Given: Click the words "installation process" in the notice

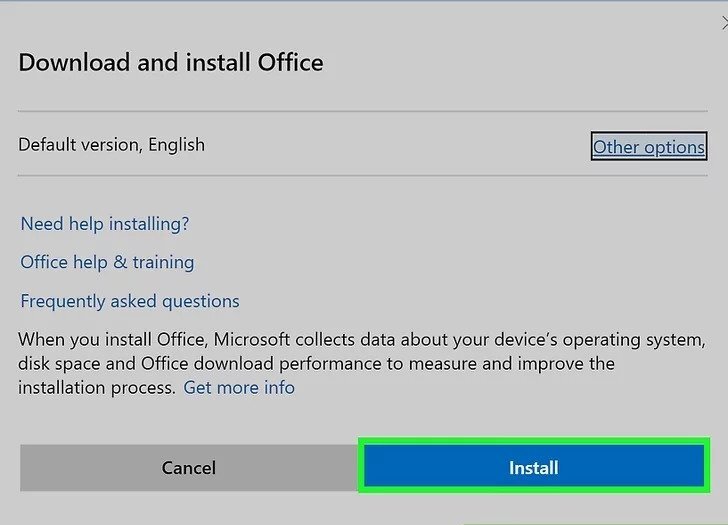Looking at the screenshot, I should 95,387.
